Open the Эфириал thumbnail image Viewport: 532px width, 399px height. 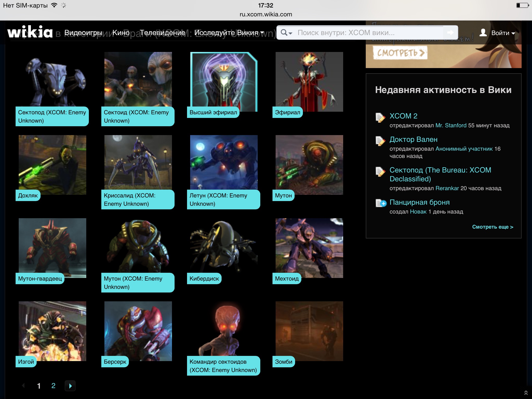[309, 79]
